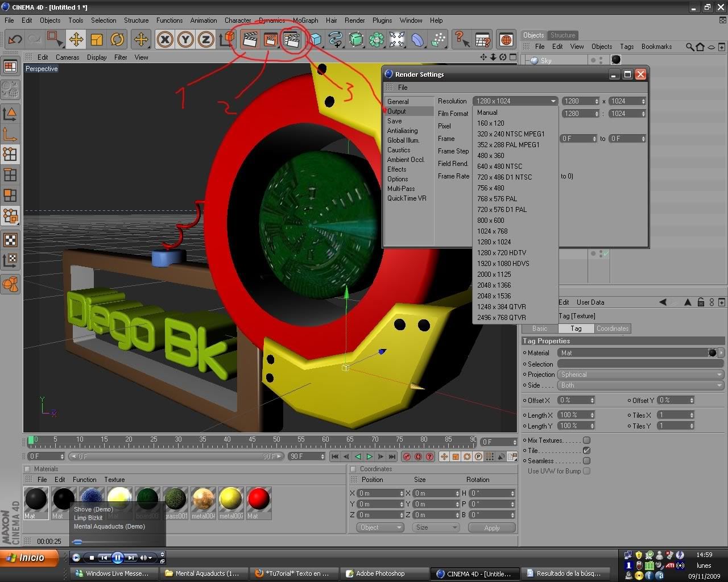Open the Content Browser globe icon
The image size is (728, 582).
pos(506,39)
